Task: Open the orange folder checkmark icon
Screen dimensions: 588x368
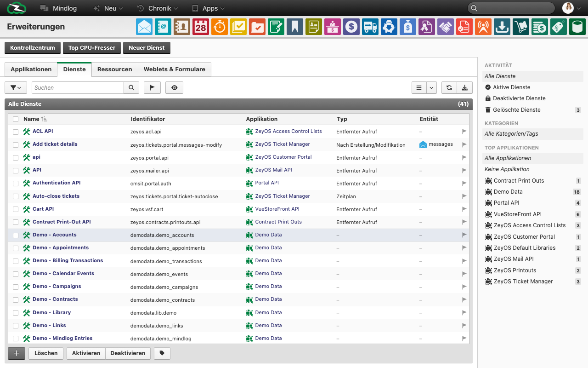Action: [x=257, y=27]
